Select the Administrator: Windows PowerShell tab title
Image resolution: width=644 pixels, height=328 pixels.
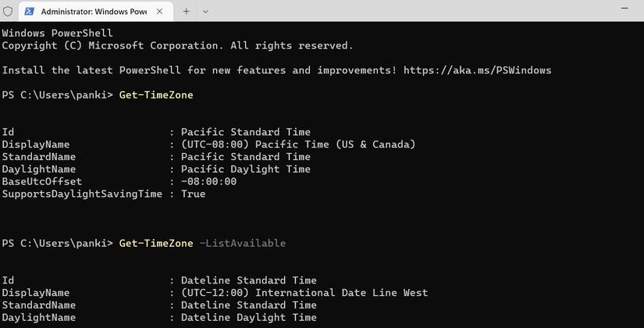pos(92,11)
